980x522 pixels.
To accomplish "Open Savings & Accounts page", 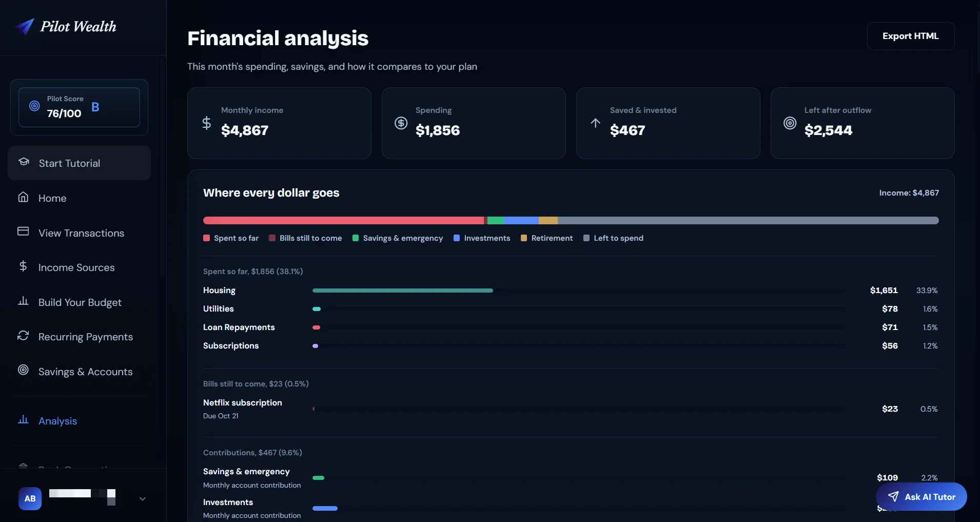I will click(79, 372).
